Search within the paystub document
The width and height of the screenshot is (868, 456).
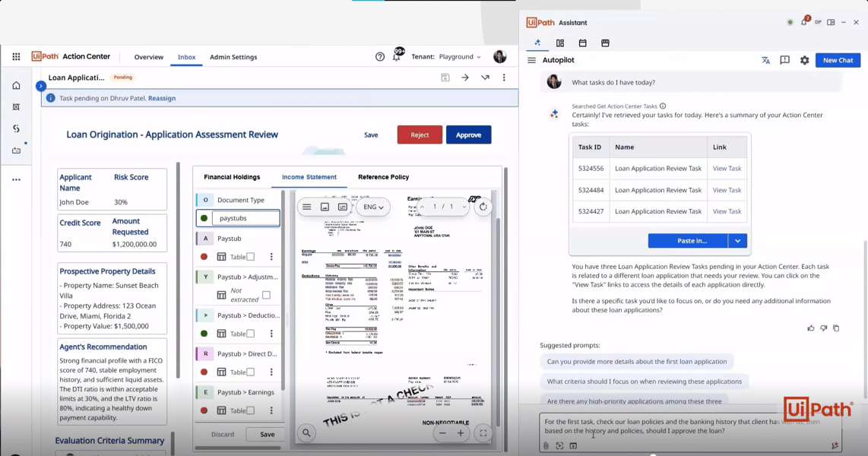coord(306,433)
